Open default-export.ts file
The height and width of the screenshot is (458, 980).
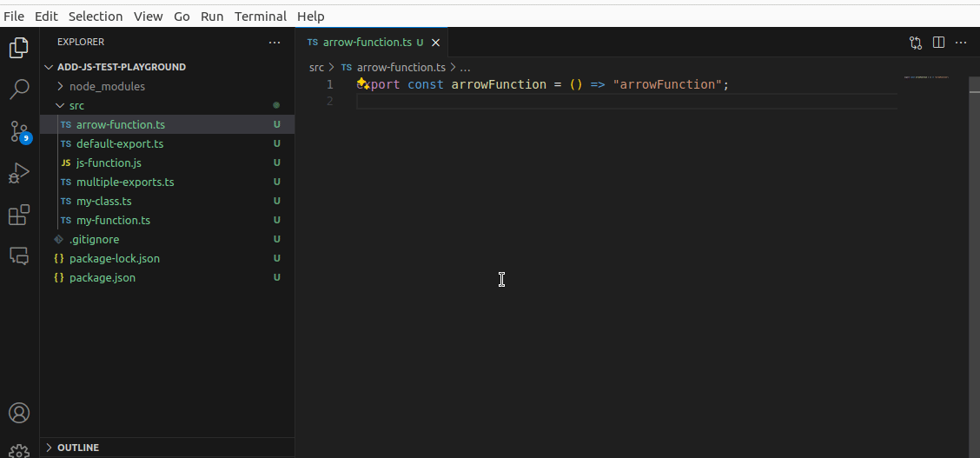(167, 143)
